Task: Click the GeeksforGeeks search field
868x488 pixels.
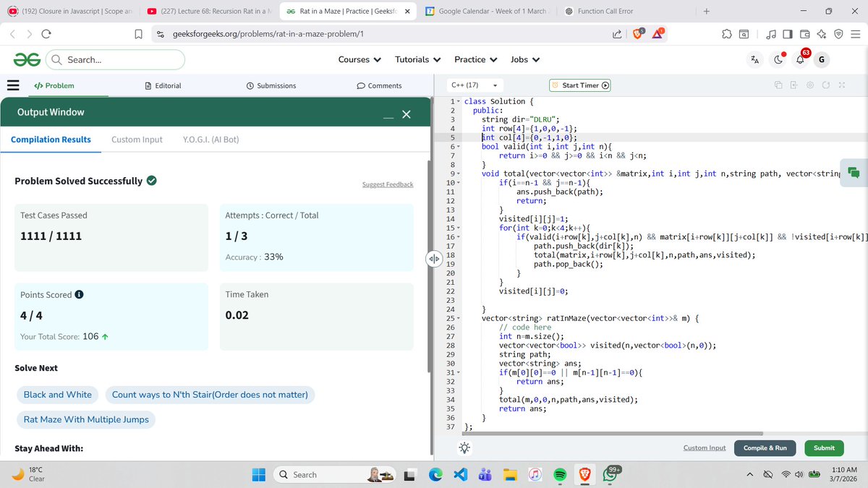Action: tap(115, 59)
